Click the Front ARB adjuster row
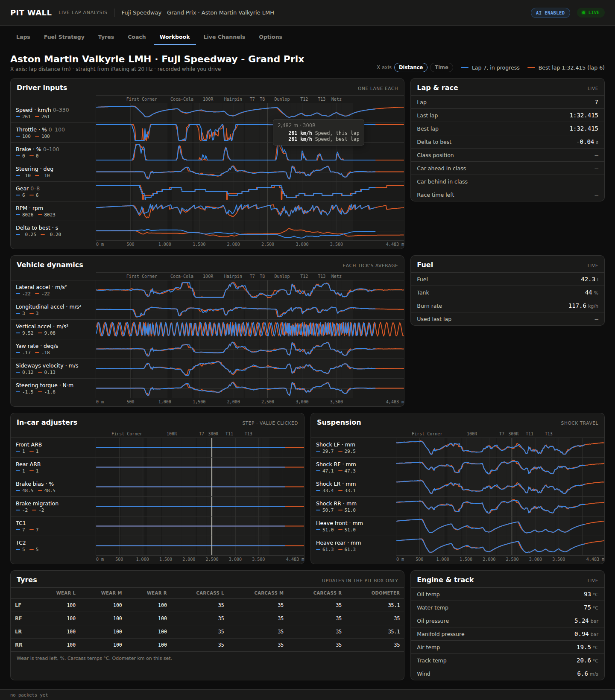Viewport: 615px width, 700px height. 157,448
